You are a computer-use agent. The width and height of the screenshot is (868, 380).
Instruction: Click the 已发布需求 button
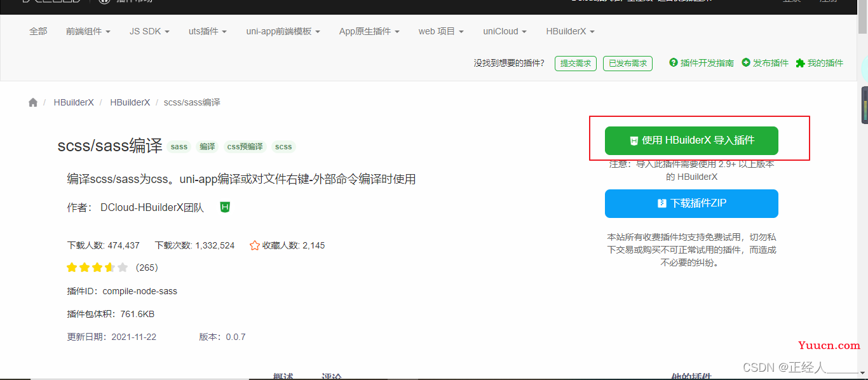(x=628, y=64)
